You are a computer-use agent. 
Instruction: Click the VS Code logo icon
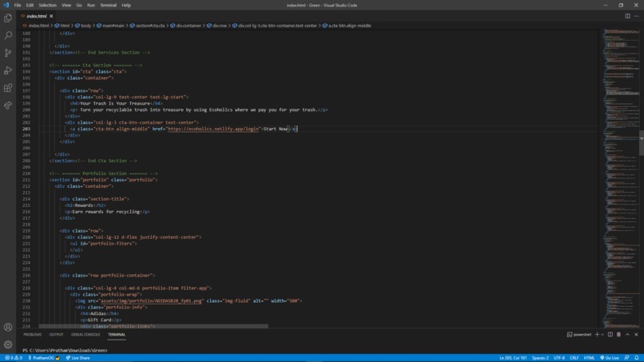(x=6, y=6)
